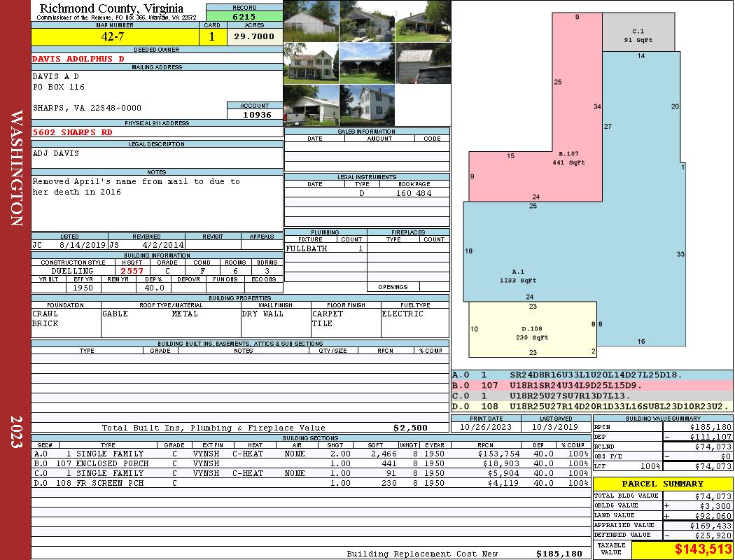Screen dimensions: 735x560
Task: Select book/page 160 484
Action: pyautogui.click(x=414, y=193)
